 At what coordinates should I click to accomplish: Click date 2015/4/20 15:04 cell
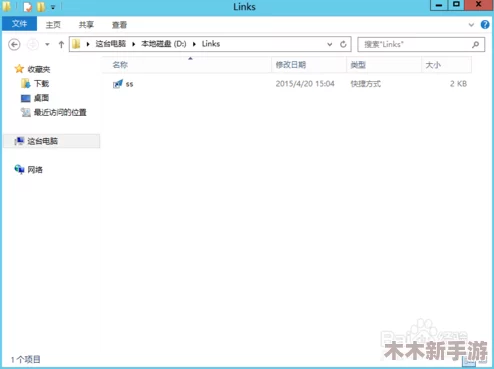pos(305,84)
